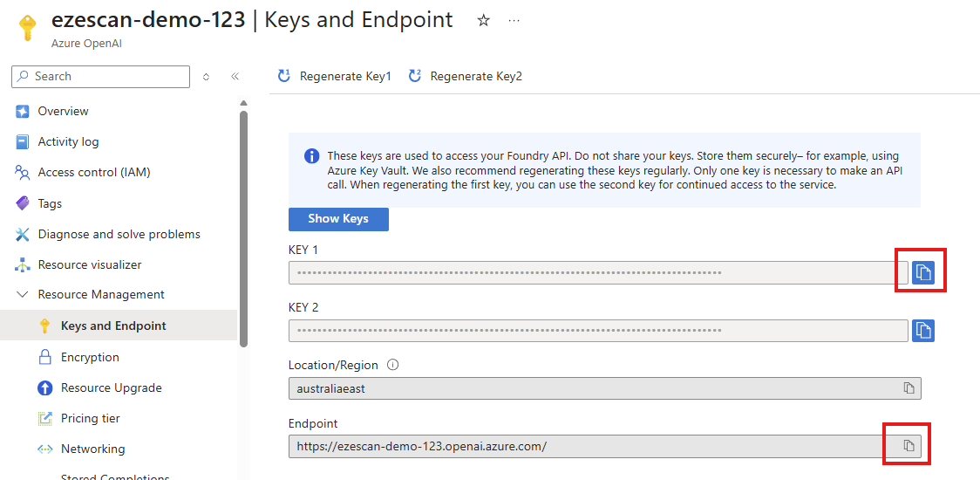Click the Regenerate Key2 button
The width and height of the screenshot is (980, 480).
(x=465, y=76)
